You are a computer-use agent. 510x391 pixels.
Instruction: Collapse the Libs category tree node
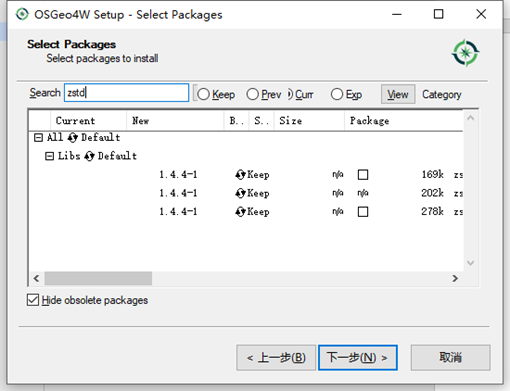point(49,156)
